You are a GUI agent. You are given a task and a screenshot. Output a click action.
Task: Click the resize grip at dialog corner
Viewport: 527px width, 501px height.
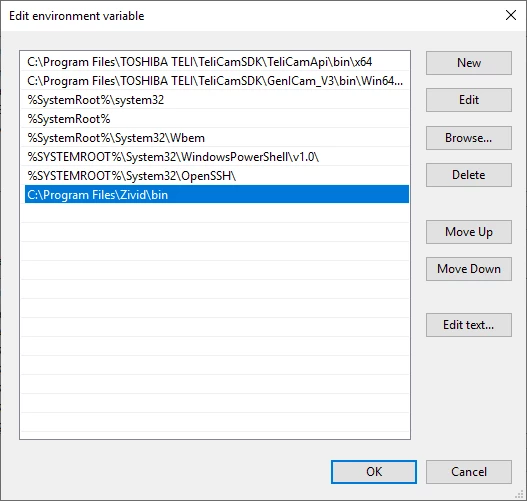click(520, 494)
